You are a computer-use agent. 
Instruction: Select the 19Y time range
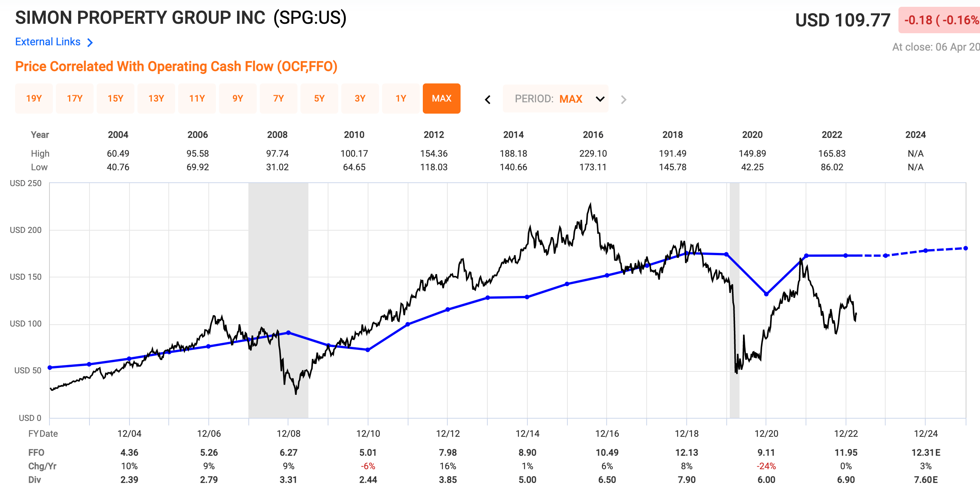coord(34,99)
